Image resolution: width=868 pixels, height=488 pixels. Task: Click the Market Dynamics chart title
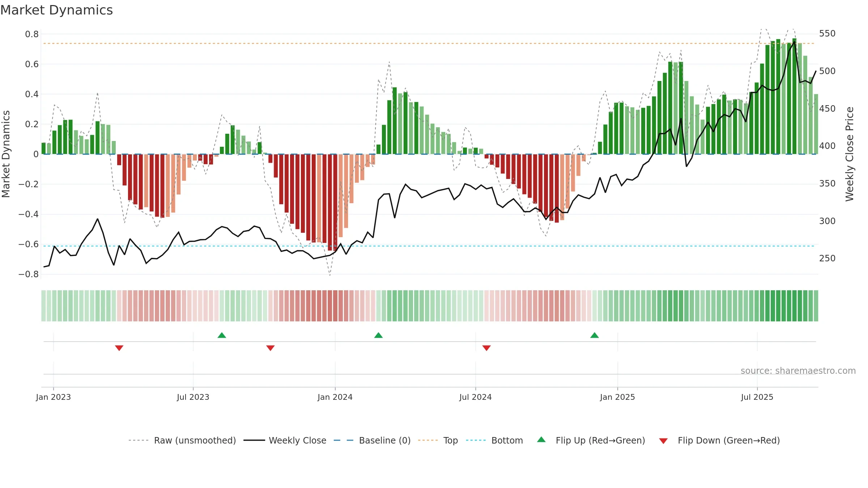click(x=56, y=10)
